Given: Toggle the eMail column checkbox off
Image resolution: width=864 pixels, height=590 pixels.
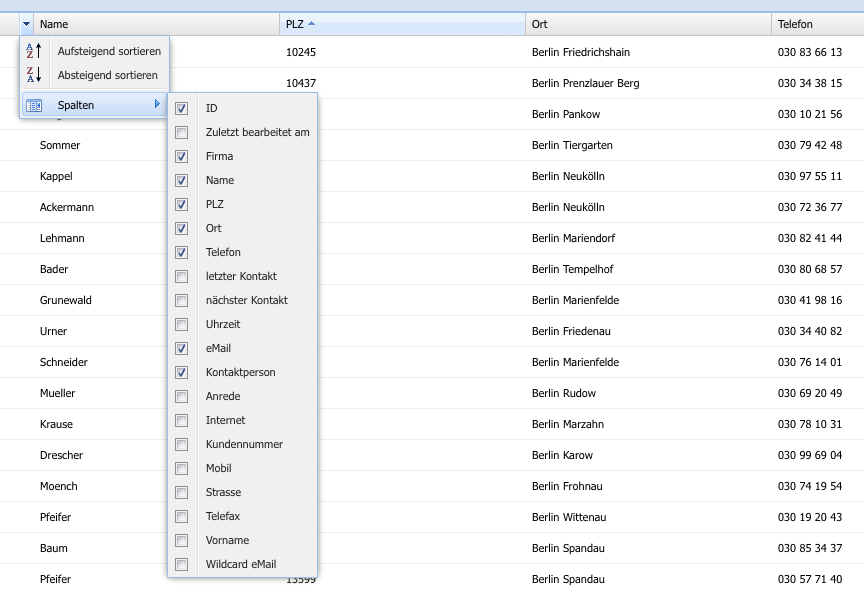Looking at the screenshot, I should (181, 348).
